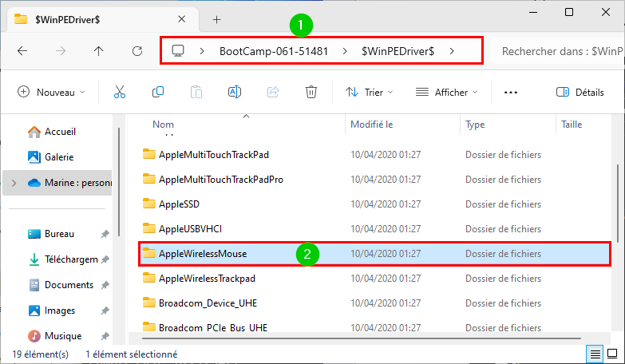Focus the Rechercher dans search field
The width and height of the screenshot is (625, 364).
[x=557, y=51]
